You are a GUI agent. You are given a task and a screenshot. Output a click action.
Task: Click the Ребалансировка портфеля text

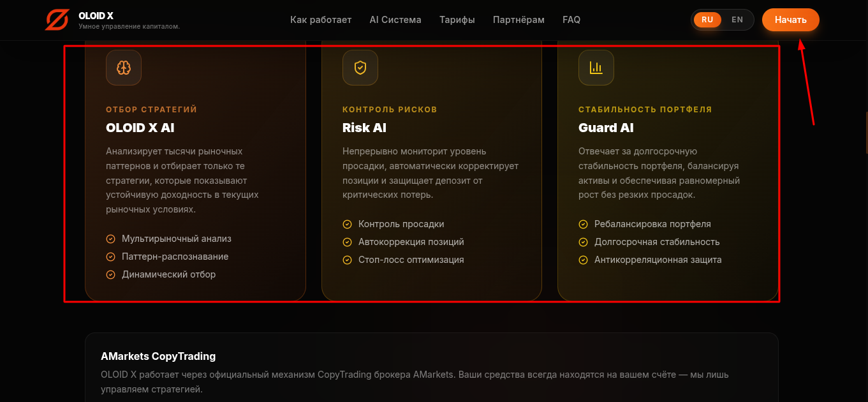coord(652,224)
